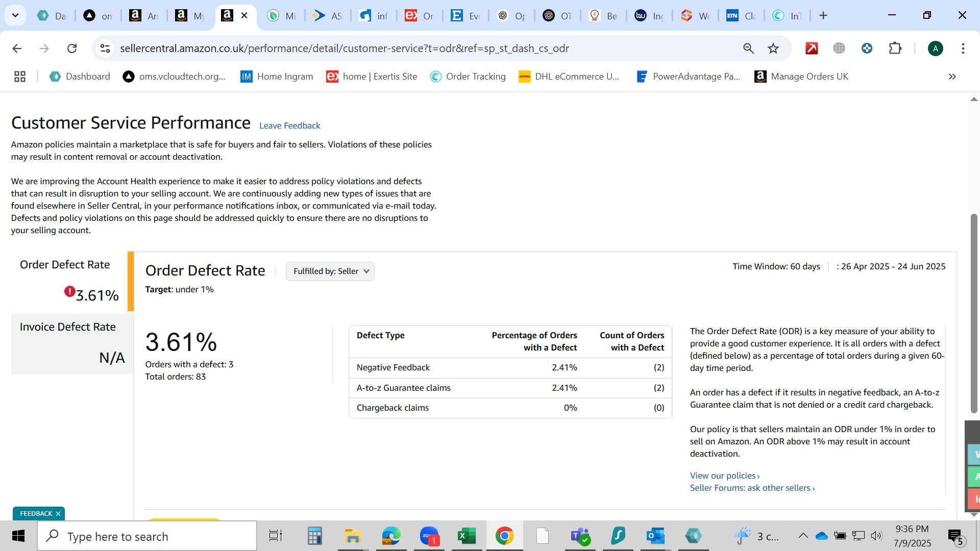Click the grey globe extension icon
Screen dimensions: 980x551
[839, 48]
